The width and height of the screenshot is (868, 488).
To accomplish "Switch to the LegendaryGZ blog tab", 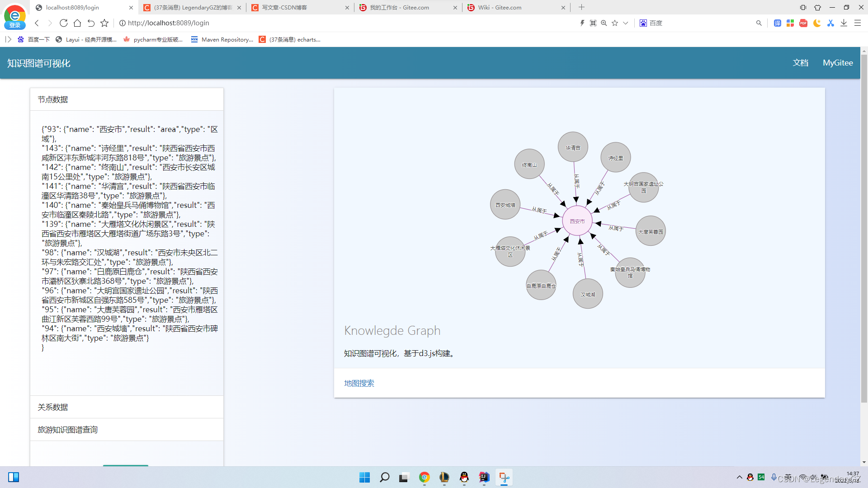I will coord(192,8).
